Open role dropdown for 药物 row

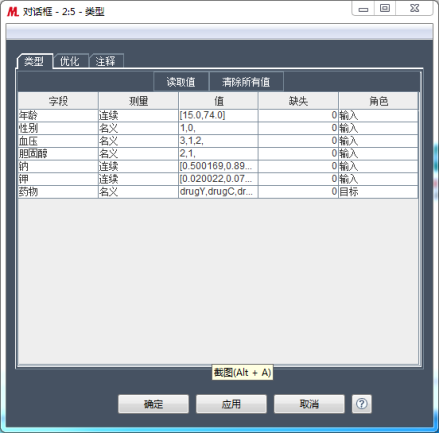[x=378, y=192]
